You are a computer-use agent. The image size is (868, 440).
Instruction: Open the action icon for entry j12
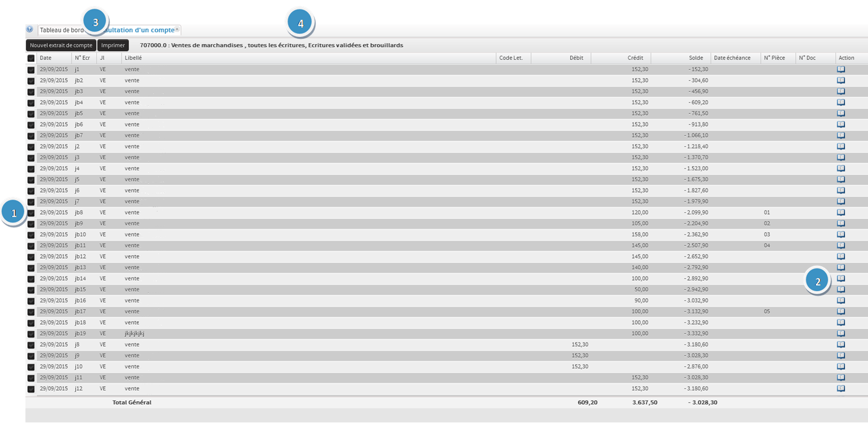click(x=841, y=388)
